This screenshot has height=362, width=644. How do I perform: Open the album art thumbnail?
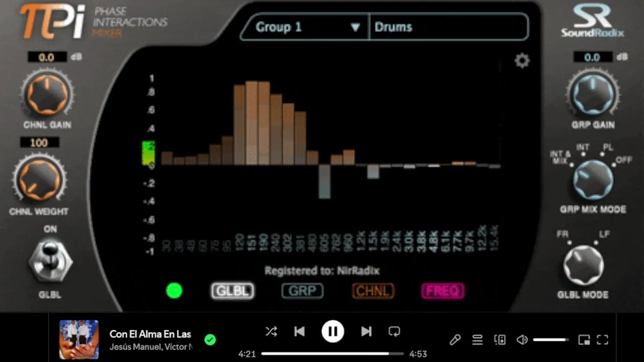(79, 339)
